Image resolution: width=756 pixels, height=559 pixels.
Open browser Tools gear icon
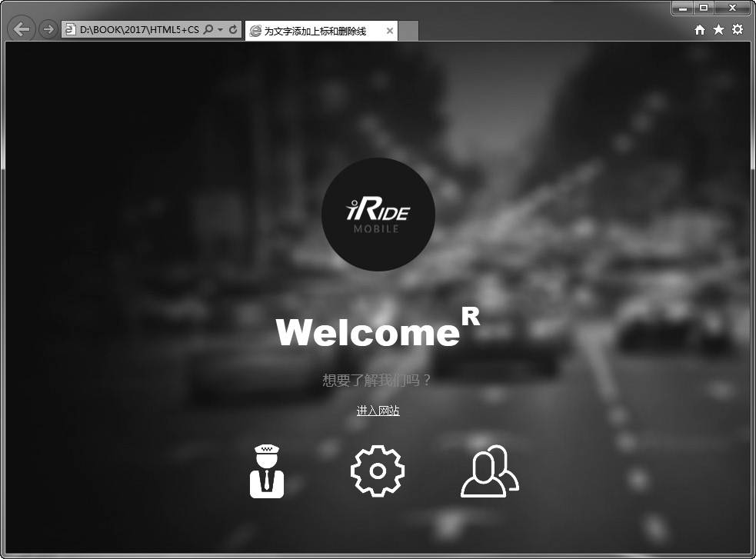(738, 29)
